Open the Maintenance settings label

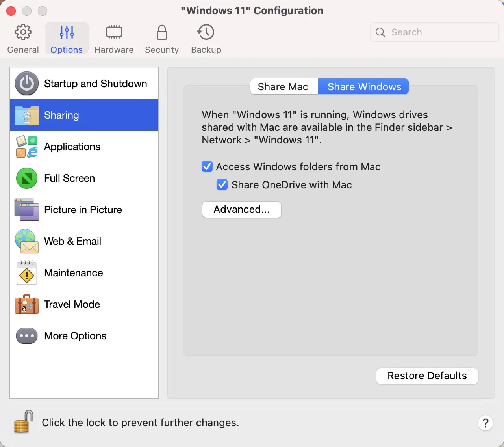coord(74,273)
